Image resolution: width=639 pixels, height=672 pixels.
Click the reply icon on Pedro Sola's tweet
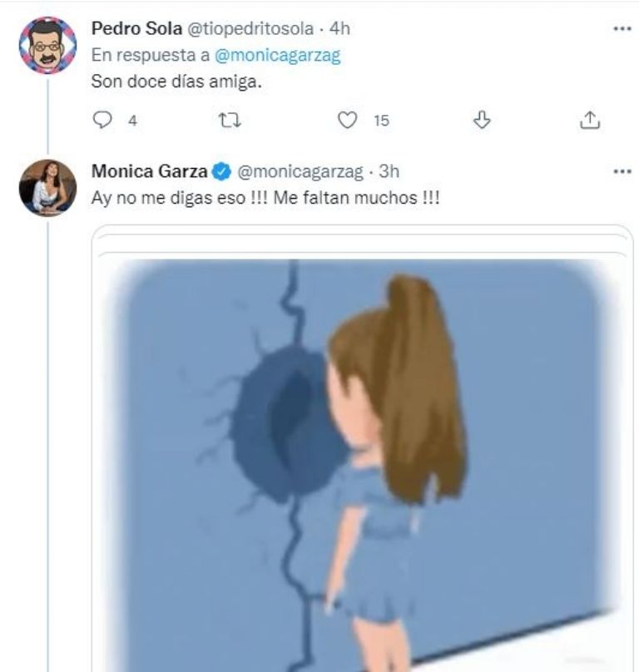click(x=102, y=120)
